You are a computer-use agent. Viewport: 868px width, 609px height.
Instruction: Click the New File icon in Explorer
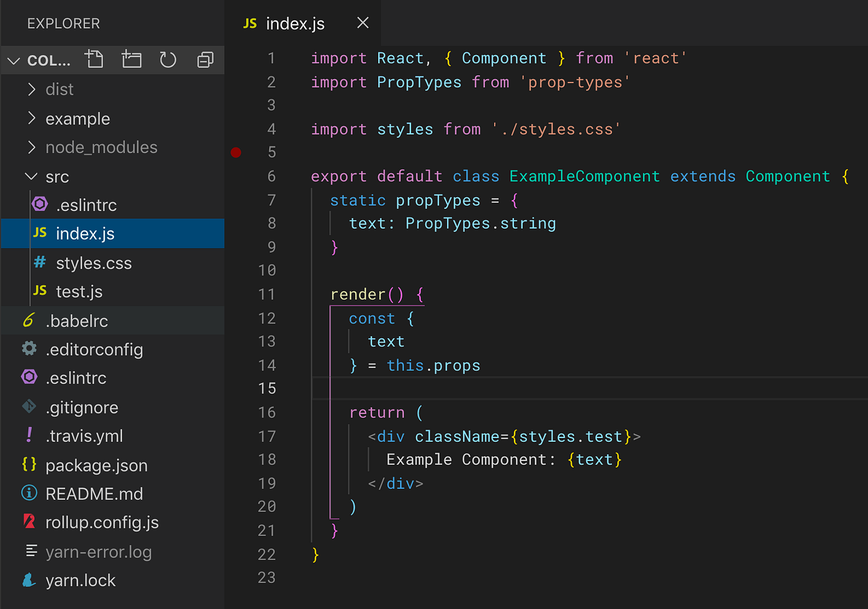(94, 59)
